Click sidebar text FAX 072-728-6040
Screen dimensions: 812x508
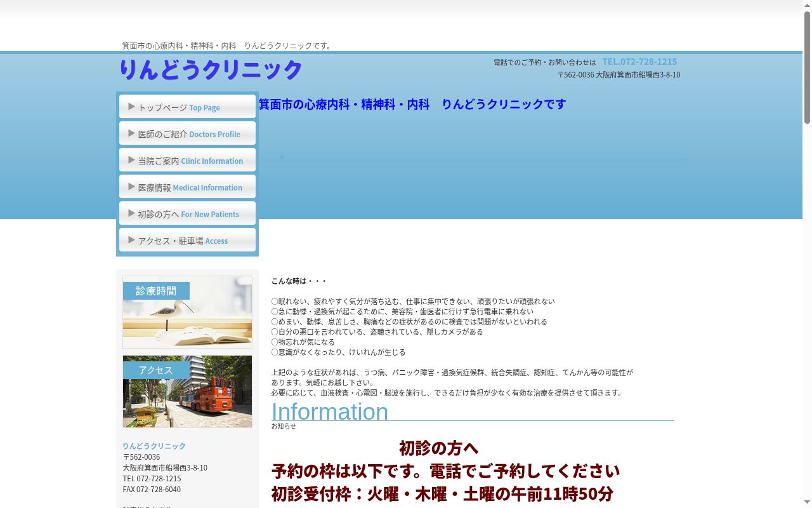tap(152, 489)
